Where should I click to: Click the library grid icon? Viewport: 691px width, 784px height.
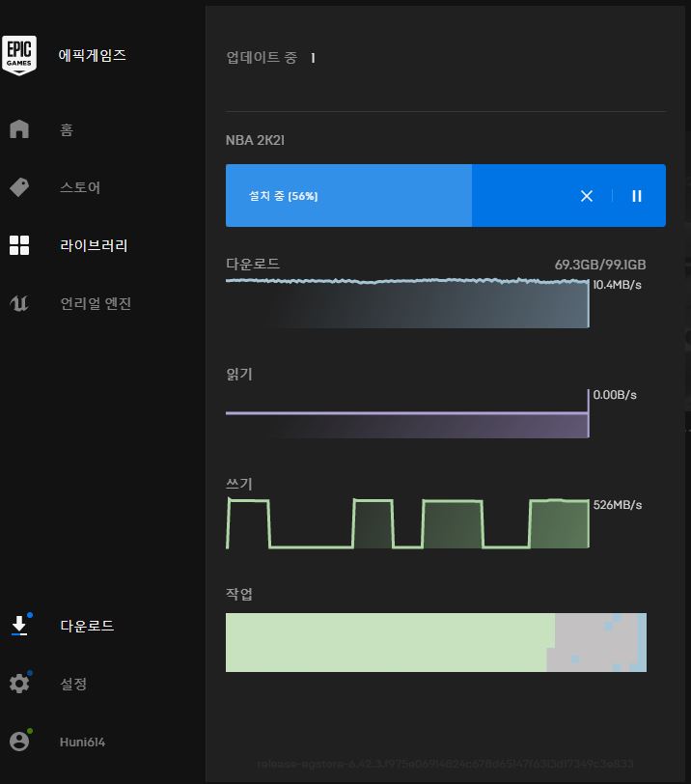(19, 245)
